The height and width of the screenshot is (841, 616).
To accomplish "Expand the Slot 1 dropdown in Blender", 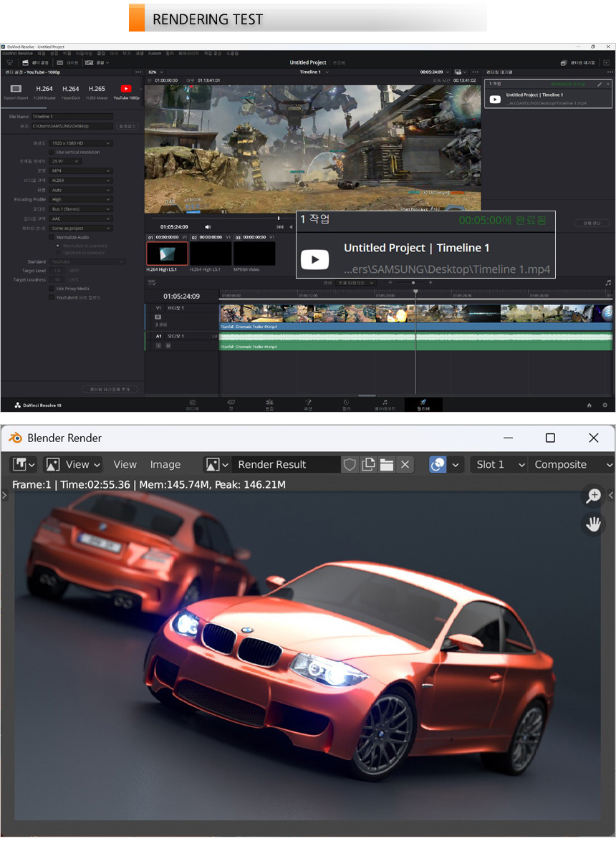I will (499, 465).
